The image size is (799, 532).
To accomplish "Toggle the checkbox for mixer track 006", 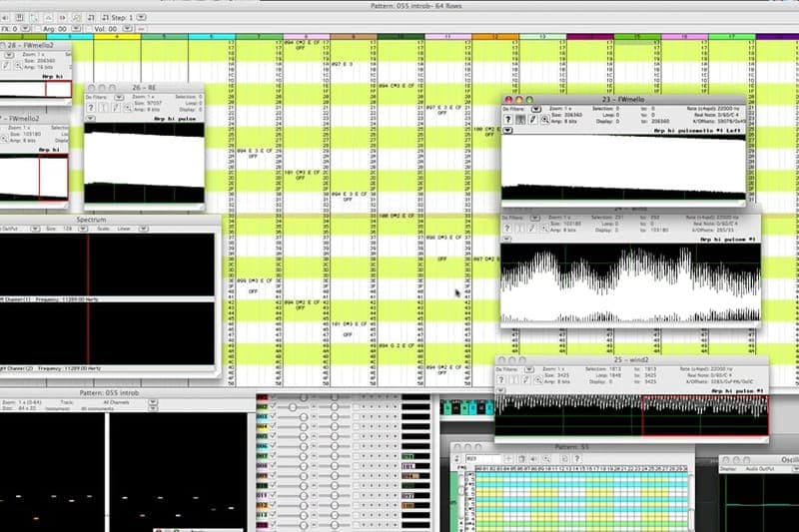I will click(x=273, y=446).
